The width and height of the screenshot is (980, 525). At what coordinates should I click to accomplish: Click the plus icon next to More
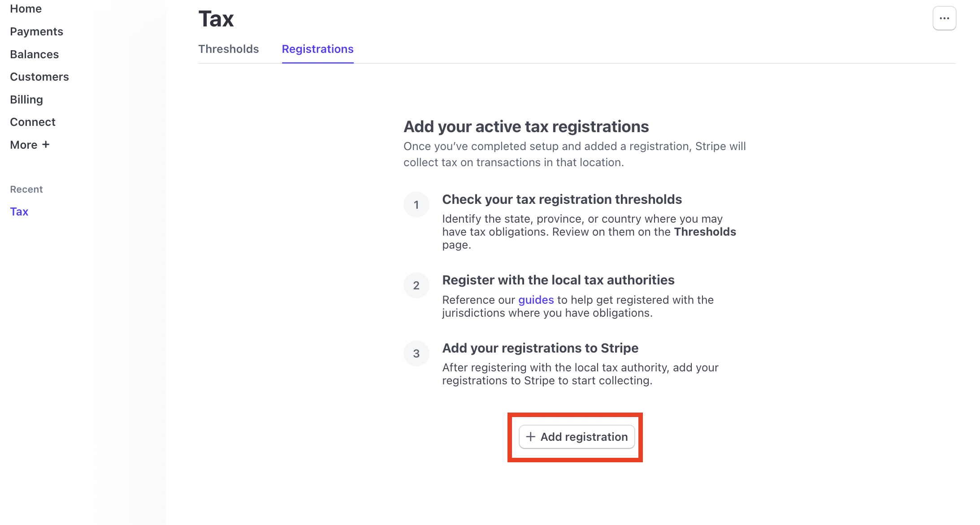pos(46,144)
